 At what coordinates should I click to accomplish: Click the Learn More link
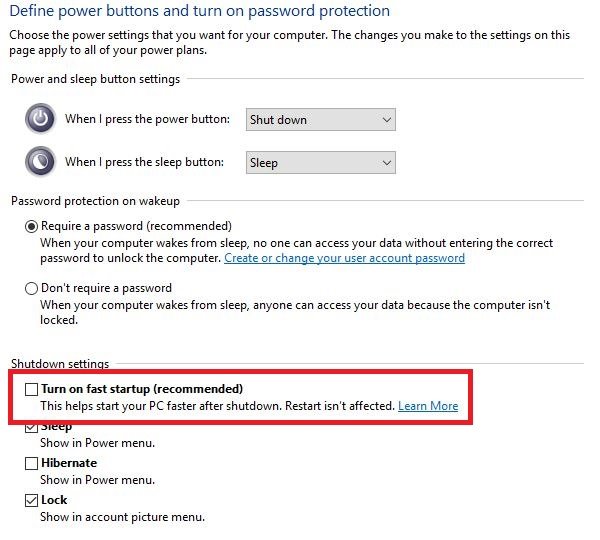pos(427,406)
